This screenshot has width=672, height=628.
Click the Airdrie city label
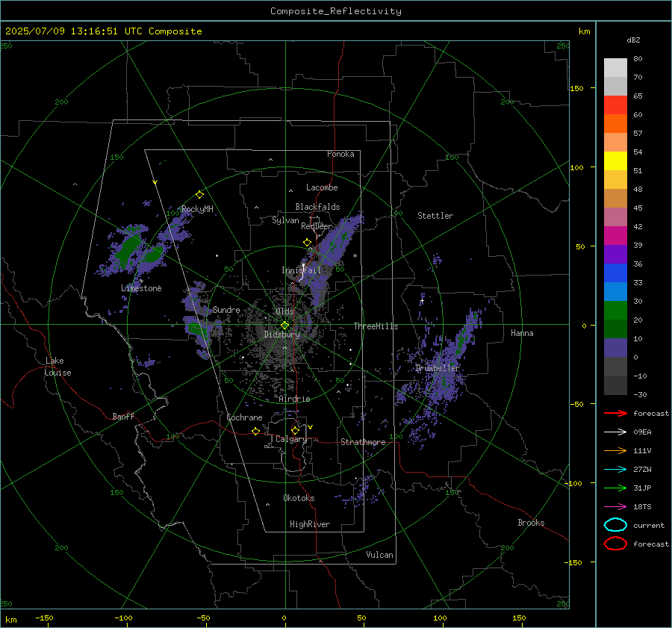coord(294,399)
